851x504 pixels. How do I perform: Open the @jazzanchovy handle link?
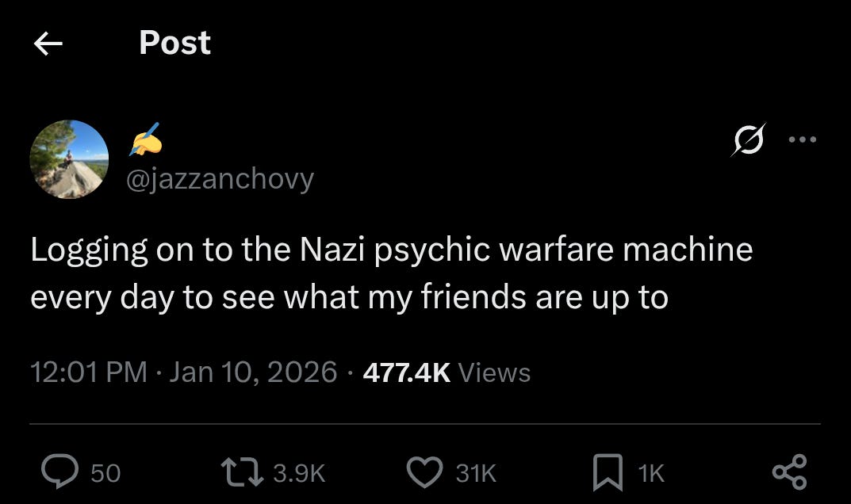click(x=220, y=178)
